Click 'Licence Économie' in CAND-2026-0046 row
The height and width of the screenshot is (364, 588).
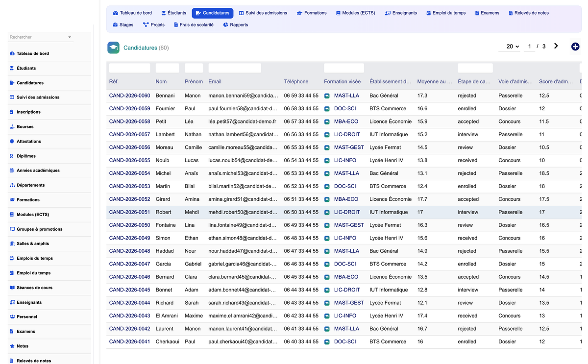click(391, 277)
